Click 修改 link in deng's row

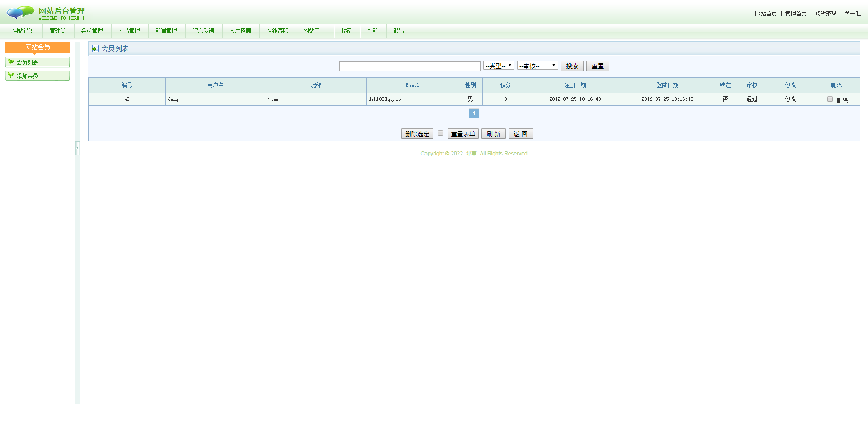tap(791, 99)
